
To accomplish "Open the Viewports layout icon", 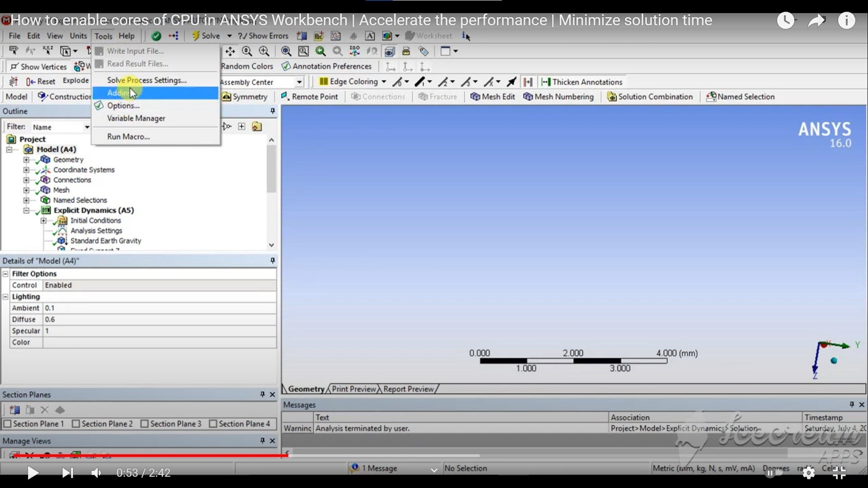I will (445, 51).
